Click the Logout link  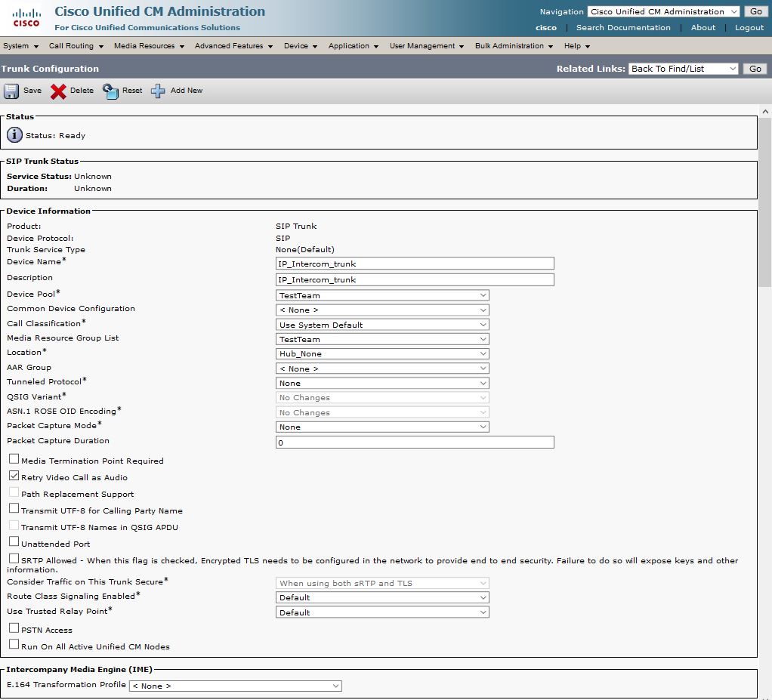coord(749,28)
